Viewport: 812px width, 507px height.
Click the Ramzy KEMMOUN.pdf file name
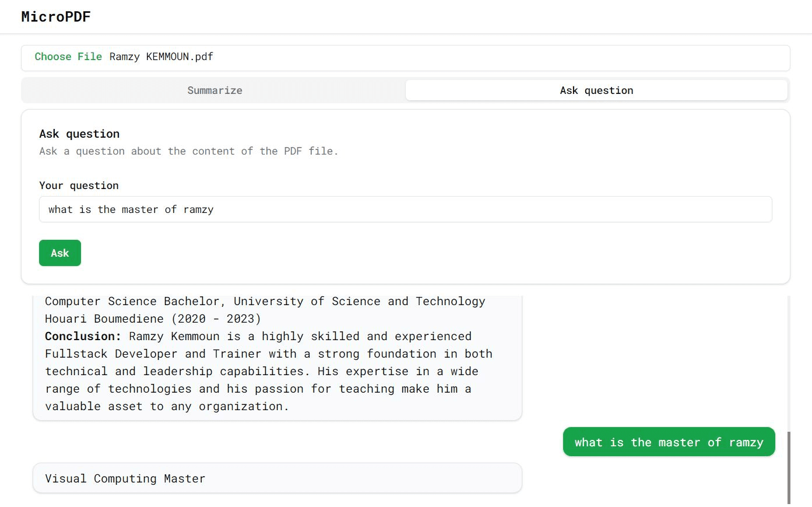click(161, 57)
